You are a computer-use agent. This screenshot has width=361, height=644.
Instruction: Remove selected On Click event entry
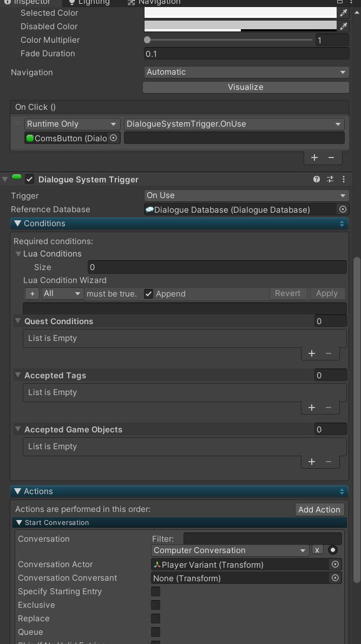[331, 157]
